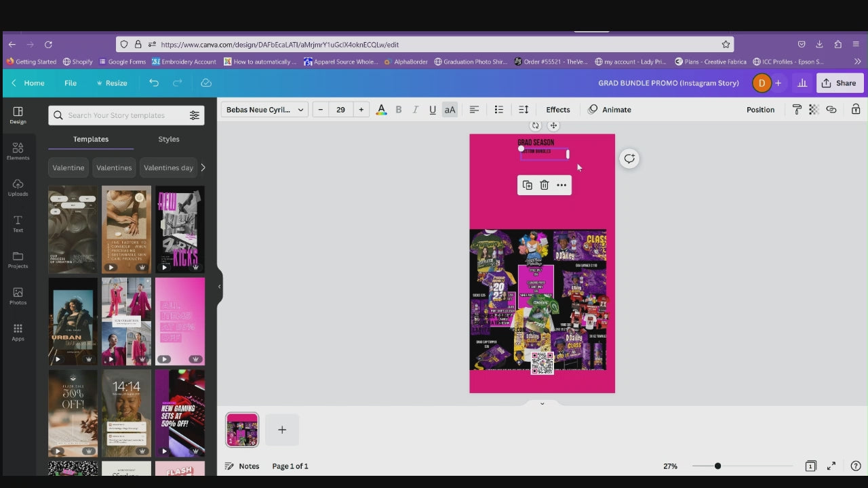Decrease the font size
This screenshot has width=868, height=488.
tap(321, 110)
